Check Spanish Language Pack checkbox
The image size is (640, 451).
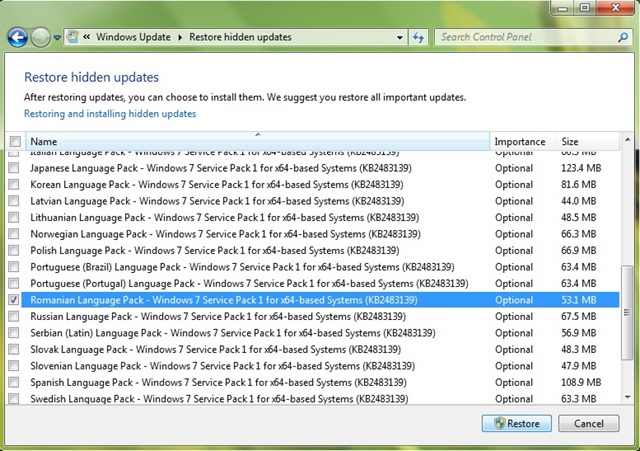click(x=14, y=382)
